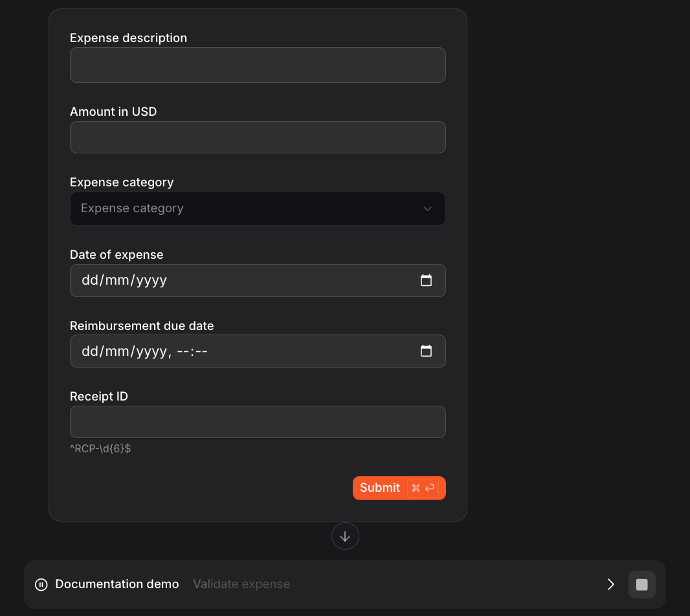Focus the Expense description text field
This screenshot has height=616, width=690.
tap(257, 65)
